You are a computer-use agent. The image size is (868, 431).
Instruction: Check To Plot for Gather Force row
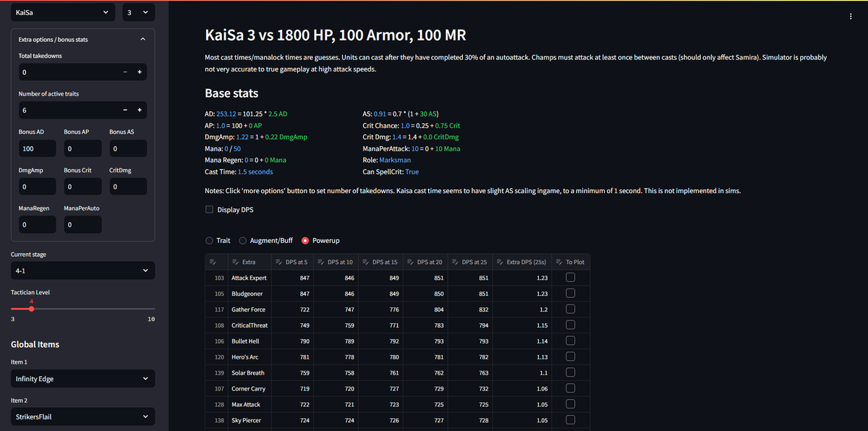click(x=570, y=310)
